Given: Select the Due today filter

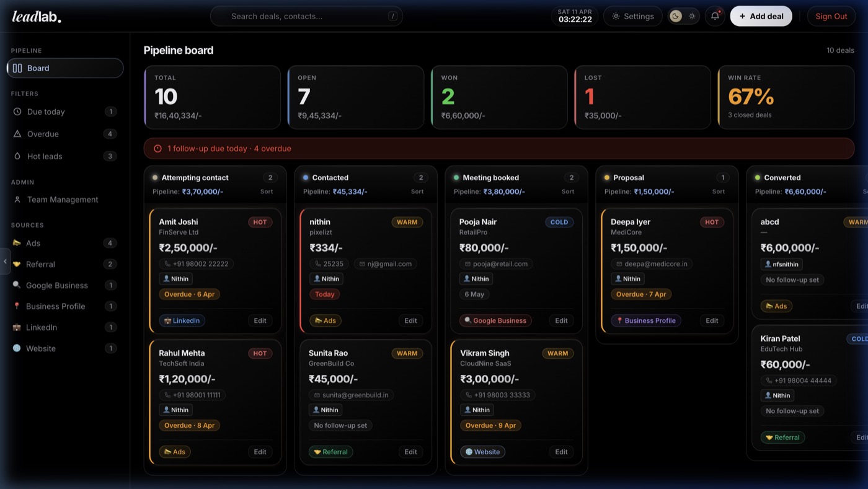Looking at the screenshot, I should click(46, 112).
